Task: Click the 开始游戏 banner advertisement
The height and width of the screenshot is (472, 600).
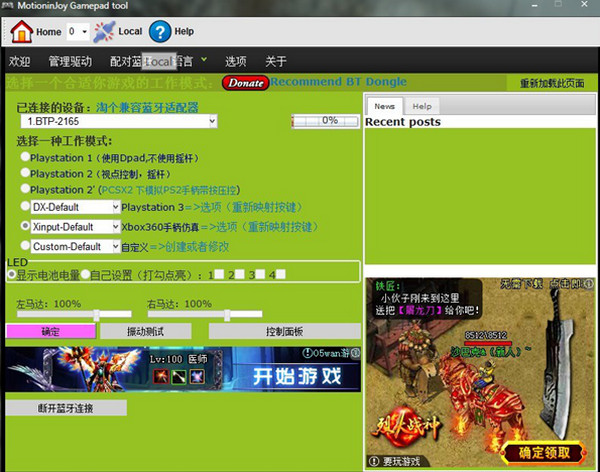Action: tap(183, 369)
